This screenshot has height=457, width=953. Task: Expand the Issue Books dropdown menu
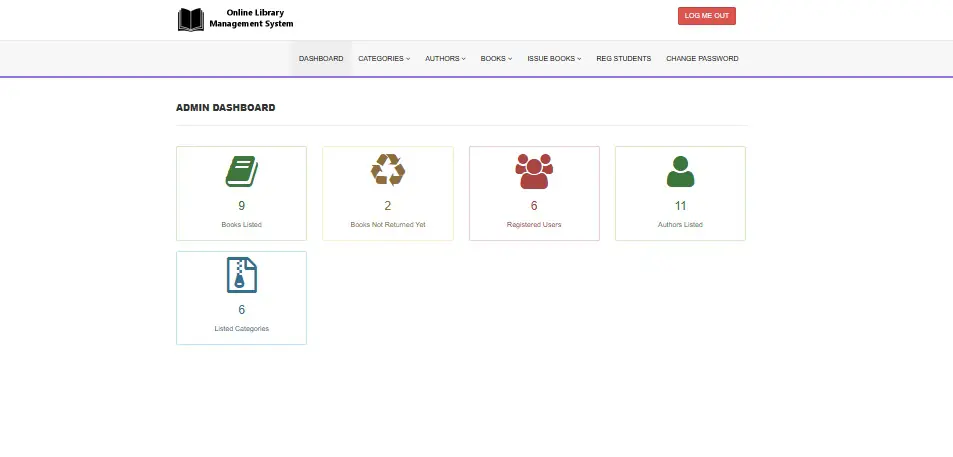tap(554, 58)
